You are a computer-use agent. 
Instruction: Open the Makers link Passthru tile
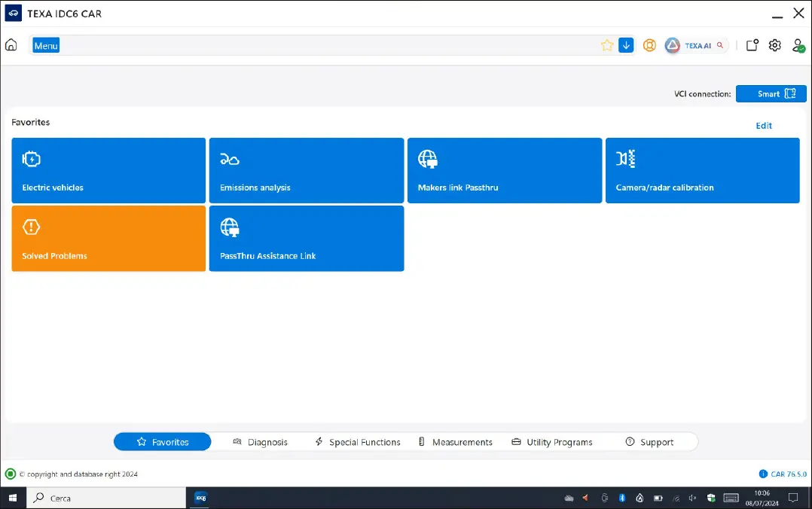(504, 170)
